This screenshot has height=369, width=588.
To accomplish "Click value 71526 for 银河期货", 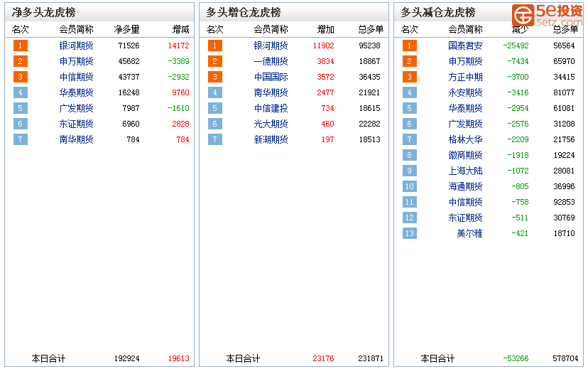I will [x=129, y=46].
